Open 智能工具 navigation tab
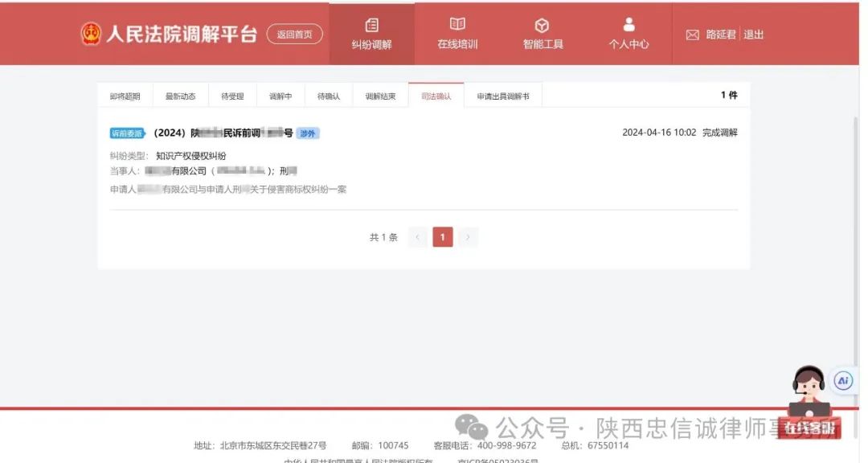 point(542,35)
